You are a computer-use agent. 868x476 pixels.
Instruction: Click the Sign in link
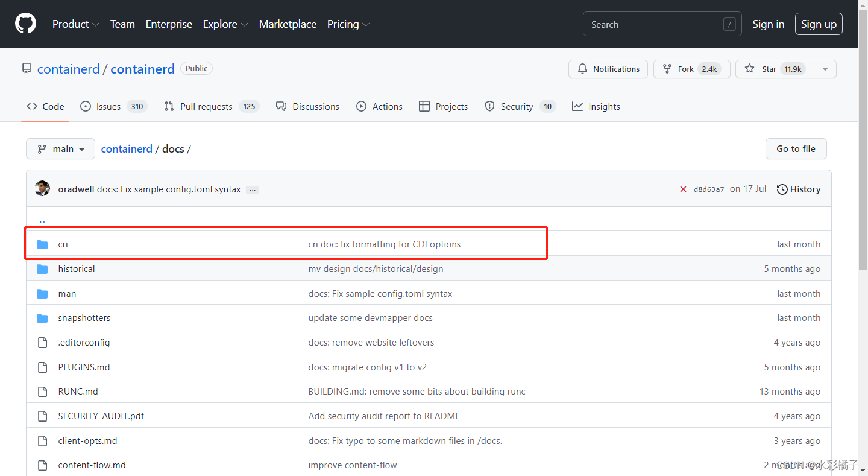pyautogui.click(x=769, y=24)
